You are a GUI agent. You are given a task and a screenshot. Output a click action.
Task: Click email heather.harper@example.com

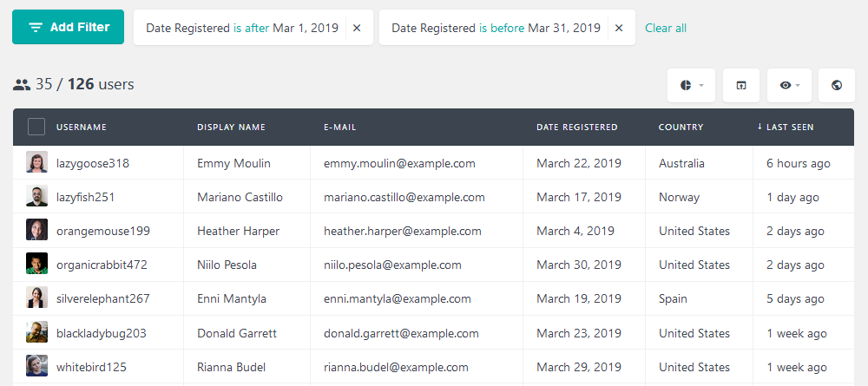click(x=403, y=231)
